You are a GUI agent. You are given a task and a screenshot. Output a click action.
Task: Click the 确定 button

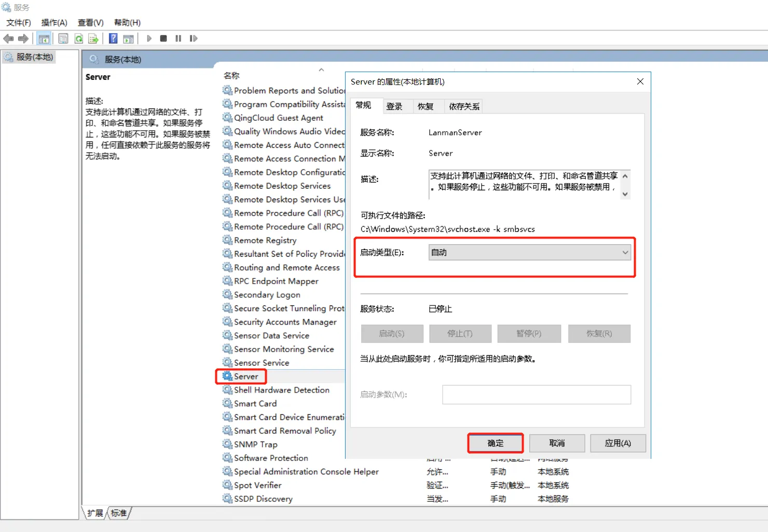click(x=495, y=443)
